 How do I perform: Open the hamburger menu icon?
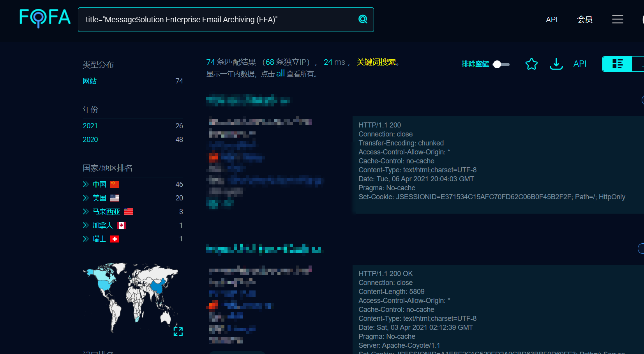[x=618, y=19]
